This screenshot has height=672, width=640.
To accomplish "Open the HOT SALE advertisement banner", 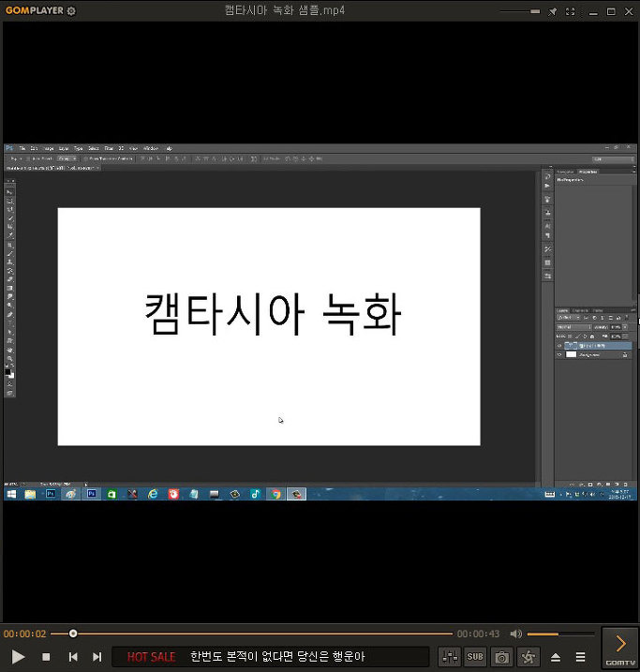I will 270,657.
